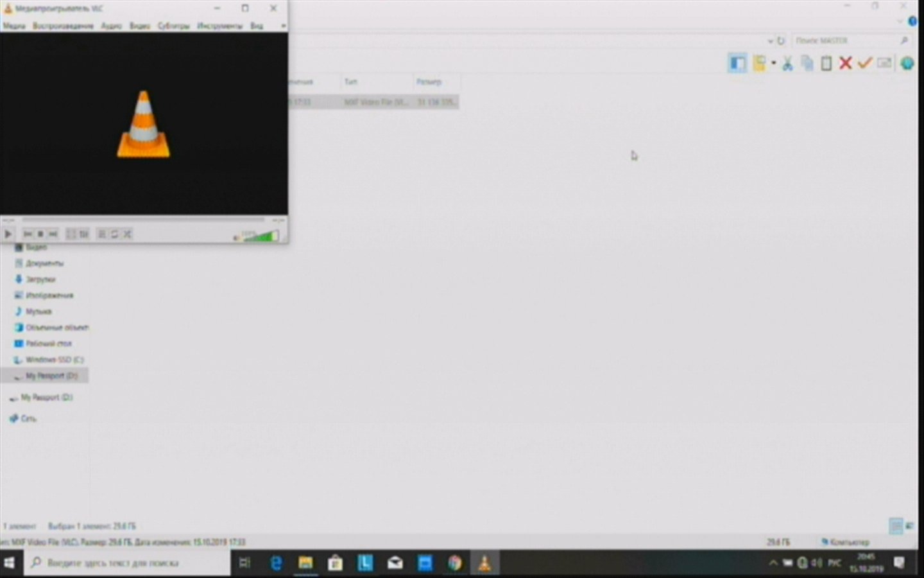This screenshot has width=924, height=578.
Task: Skip to next media in VLC
Action: coord(53,234)
